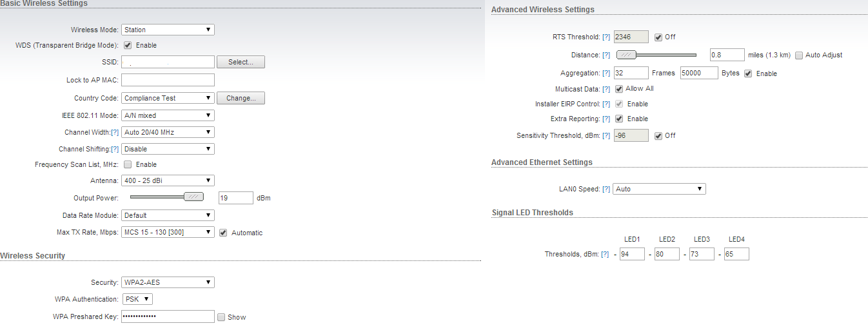This screenshot has height=330, width=868.
Task: Show the WPA preshared key
Action: (221, 317)
